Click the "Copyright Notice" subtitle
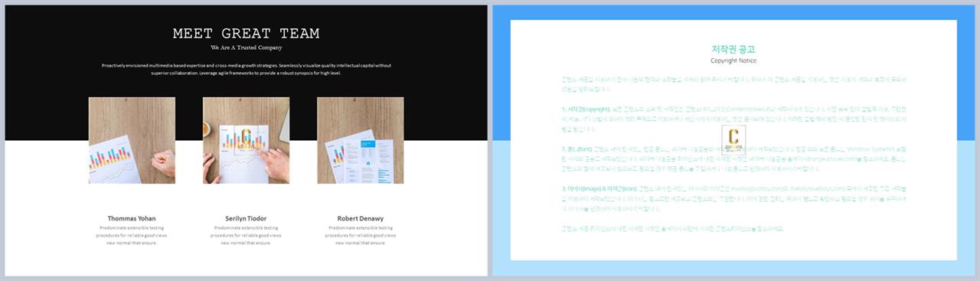980x281 pixels. [733, 60]
